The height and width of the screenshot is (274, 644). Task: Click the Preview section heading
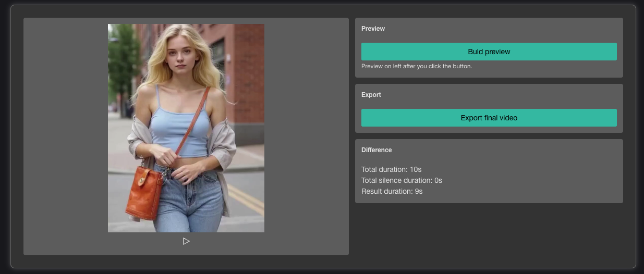373,29
